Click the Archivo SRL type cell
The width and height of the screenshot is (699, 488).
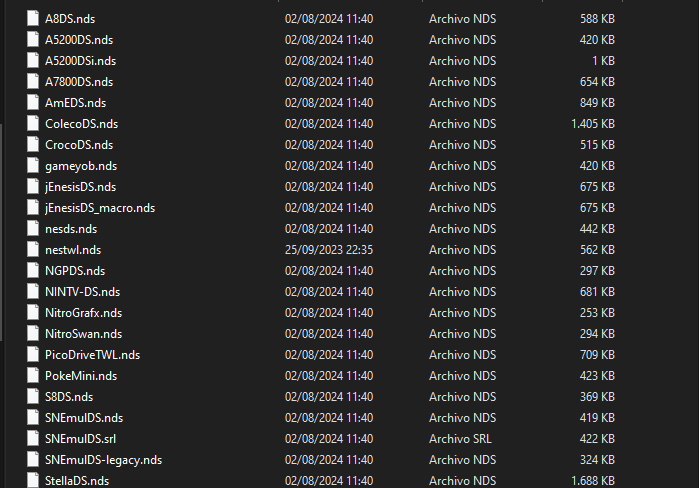pos(460,439)
